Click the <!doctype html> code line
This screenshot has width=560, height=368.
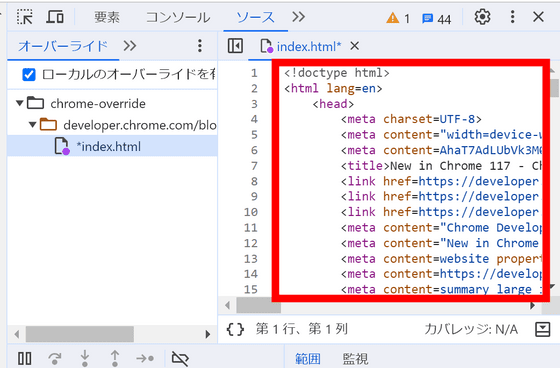tap(336, 73)
